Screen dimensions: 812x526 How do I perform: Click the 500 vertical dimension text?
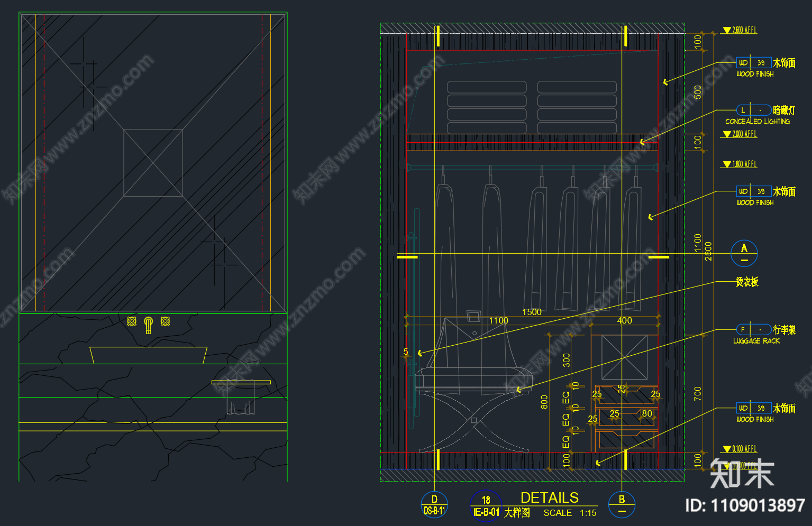coord(697,92)
